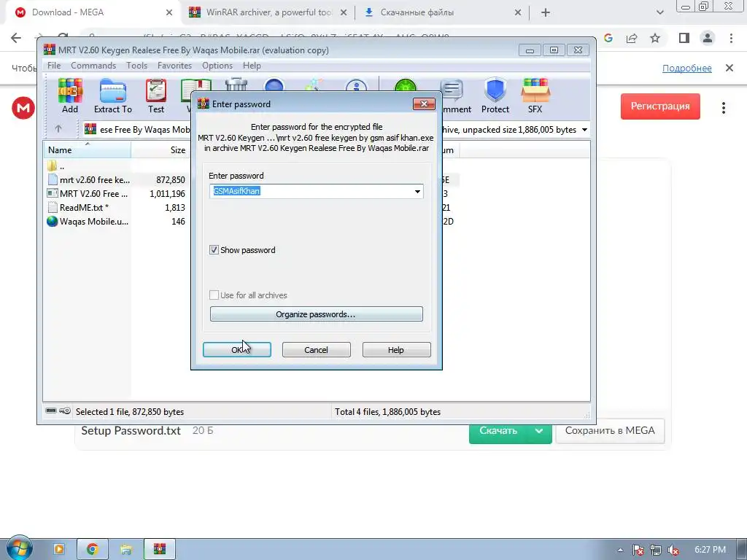The height and width of the screenshot is (560, 747).
Task: Toggle Chrome side panel icon
Action: [684, 38]
